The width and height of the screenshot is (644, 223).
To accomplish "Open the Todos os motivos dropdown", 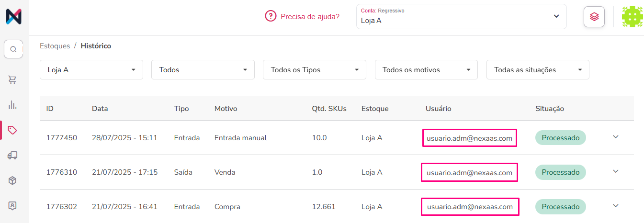I will coord(426,70).
